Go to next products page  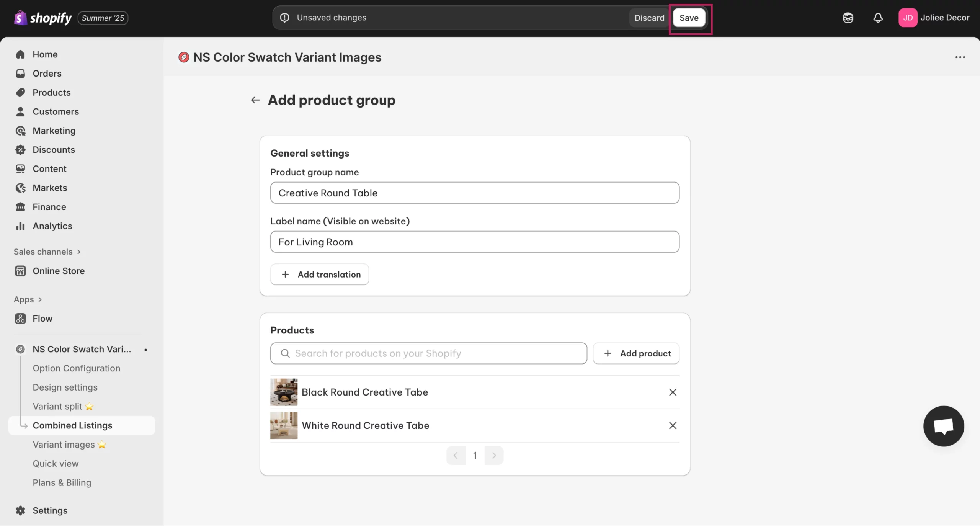[x=494, y=456]
